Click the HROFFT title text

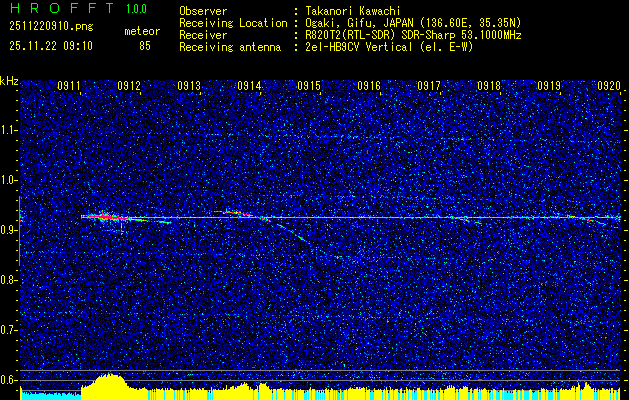click(x=63, y=8)
